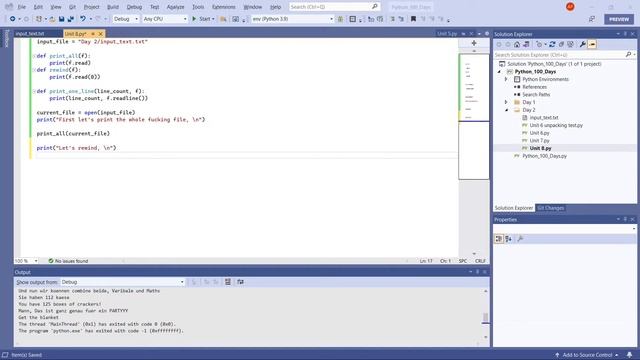The width and height of the screenshot is (640, 360).
Task: Toggle Word Wrap icon in the Output toolbar
Action: [240, 282]
